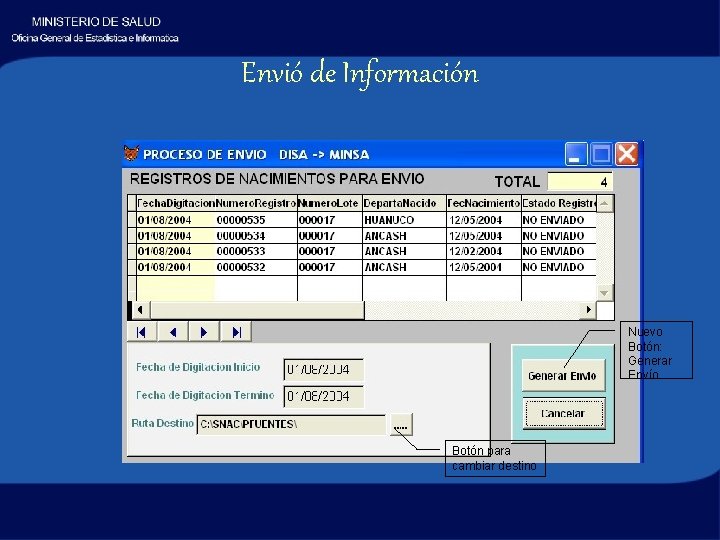This screenshot has height=540, width=720.
Task: Click the TOTAL value field
Action: tap(579, 181)
